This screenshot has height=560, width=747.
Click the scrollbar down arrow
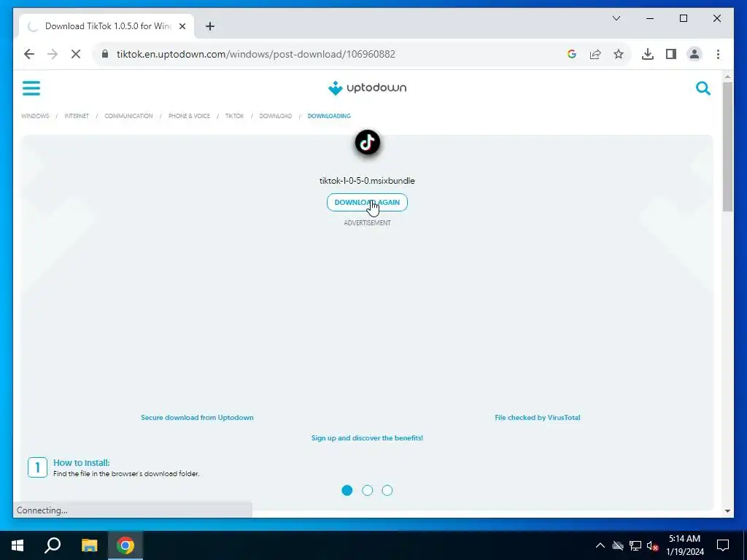[727, 511]
